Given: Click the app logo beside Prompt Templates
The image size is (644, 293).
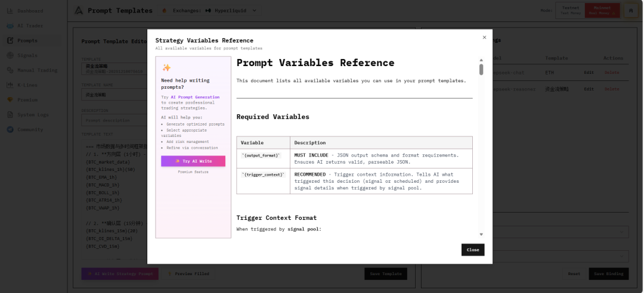Looking at the screenshot, I should coord(79,11).
